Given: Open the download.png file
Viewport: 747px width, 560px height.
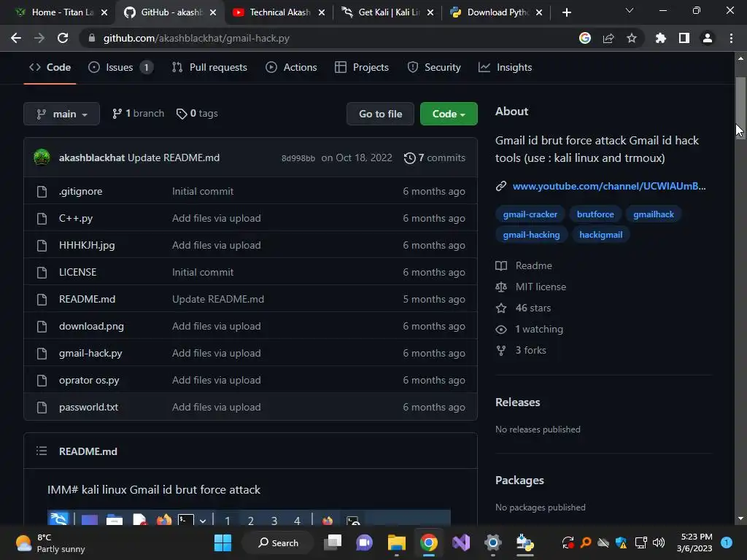Looking at the screenshot, I should [x=91, y=326].
